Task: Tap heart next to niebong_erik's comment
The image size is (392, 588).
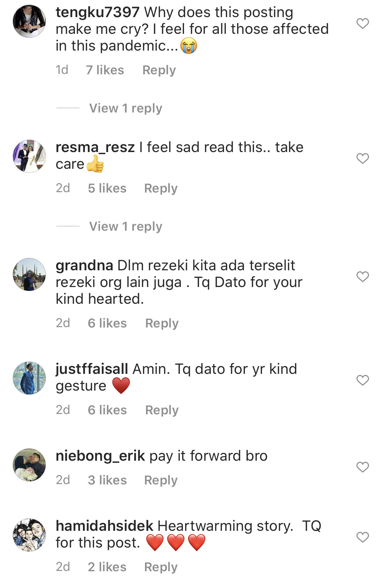Action: [362, 467]
